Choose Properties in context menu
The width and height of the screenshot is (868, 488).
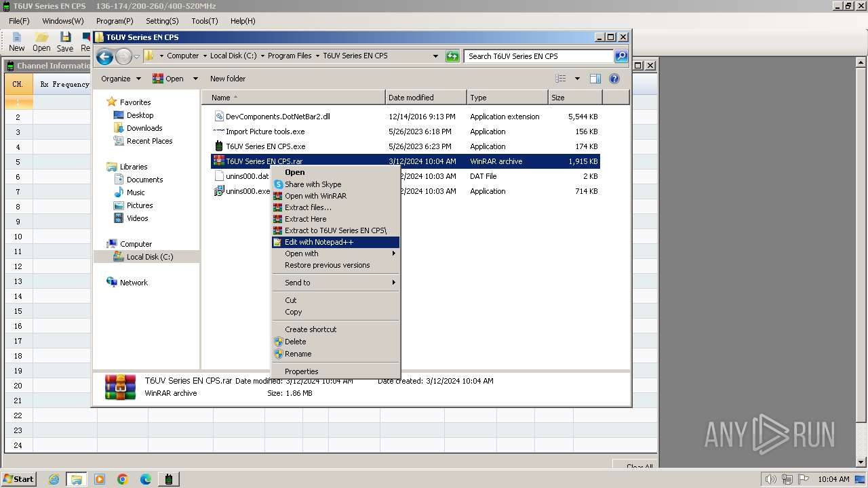pyautogui.click(x=336, y=371)
